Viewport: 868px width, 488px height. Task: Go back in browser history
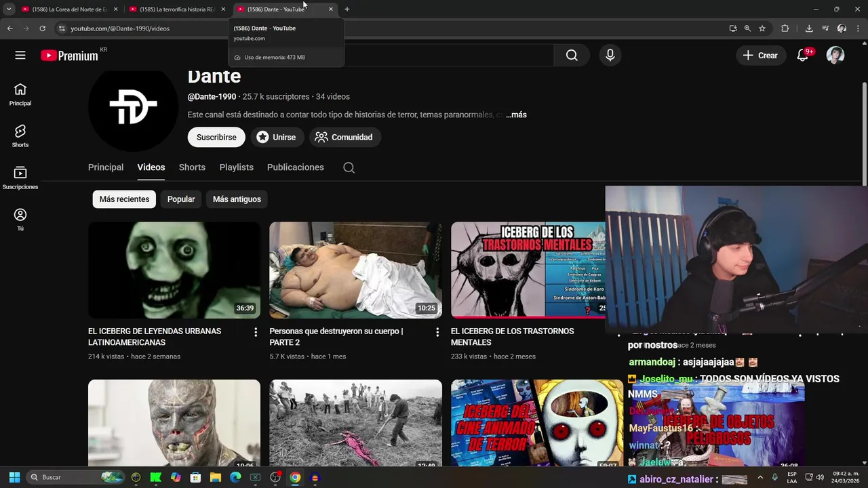click(9, 28)
